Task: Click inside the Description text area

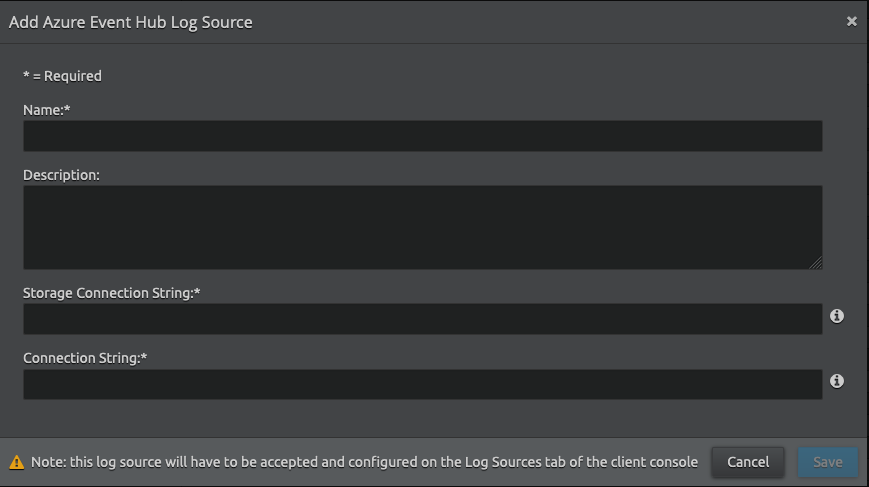Action: [422, 227]
